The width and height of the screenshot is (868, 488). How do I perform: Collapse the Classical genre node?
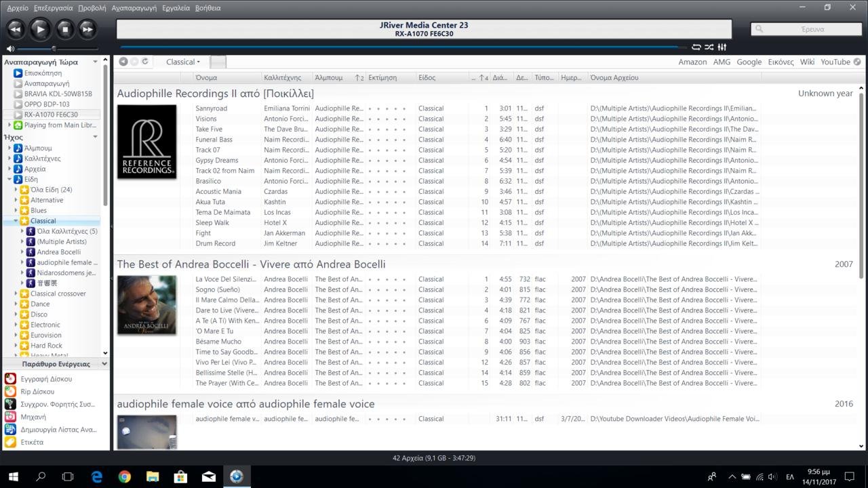click(16, 221)
